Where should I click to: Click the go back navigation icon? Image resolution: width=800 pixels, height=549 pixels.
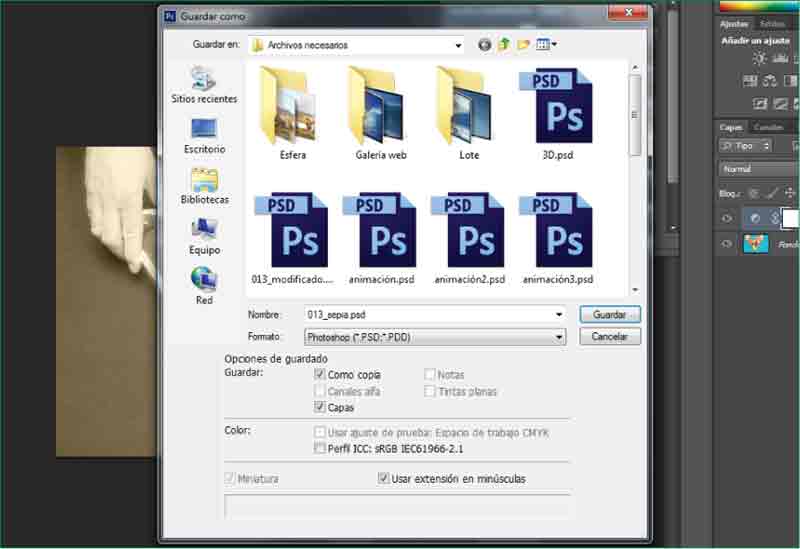pos(485,45)
